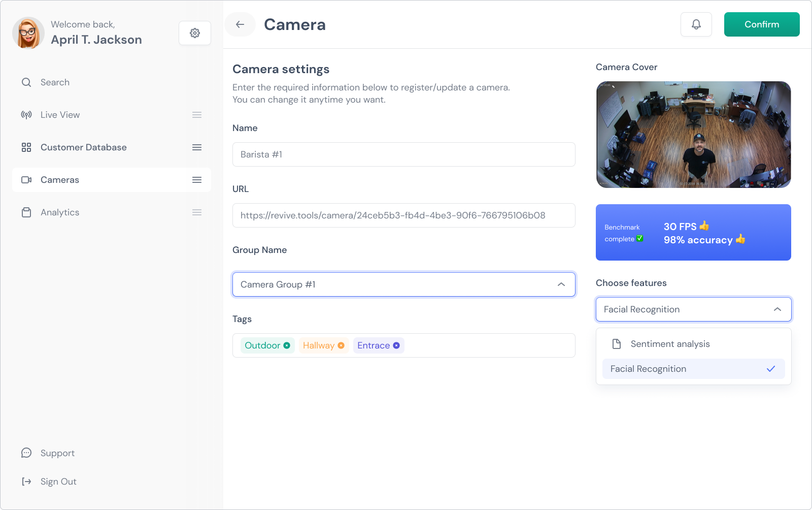Click the Camera Cover thumbnail image
This screenshot has height=510, width=812.
pos(694,135)
